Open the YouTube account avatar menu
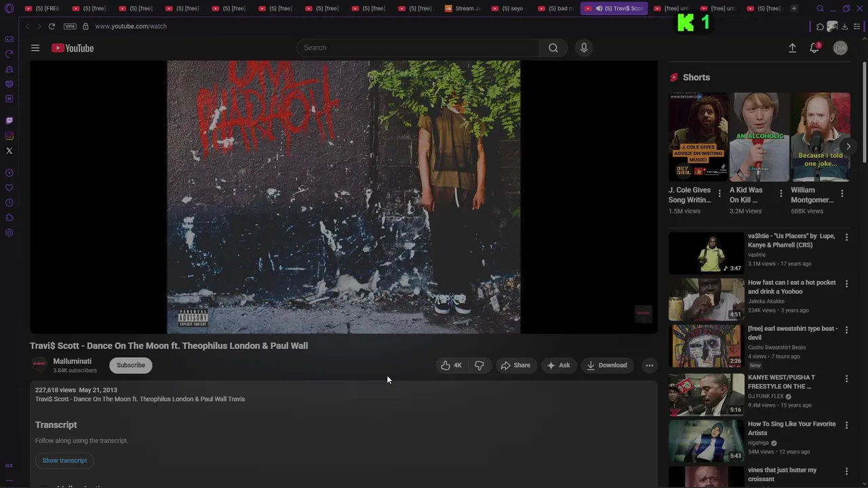The height and width of the screenshot is (488, 868). [840, 48]
